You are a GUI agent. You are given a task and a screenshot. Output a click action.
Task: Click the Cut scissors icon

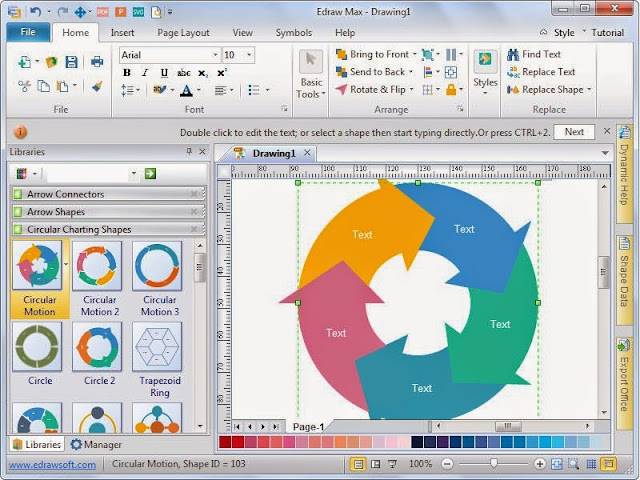click(x=24, y=86)
